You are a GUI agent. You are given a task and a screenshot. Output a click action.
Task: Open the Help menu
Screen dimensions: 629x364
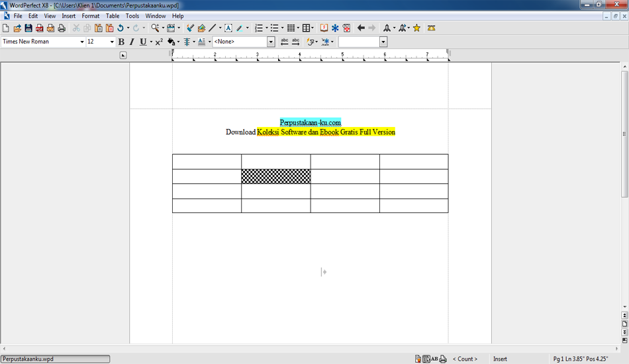coord(177,16)
